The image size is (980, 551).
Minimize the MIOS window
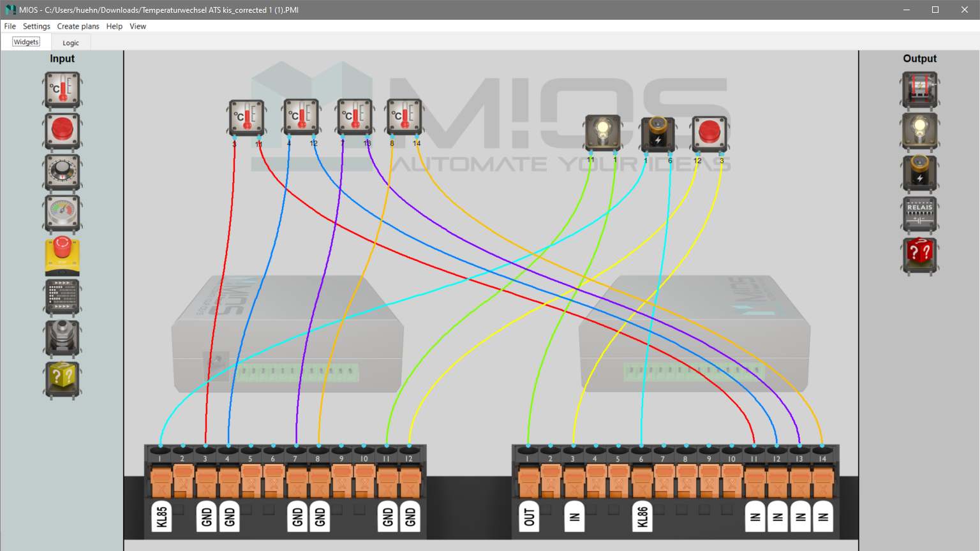[906, 10]
